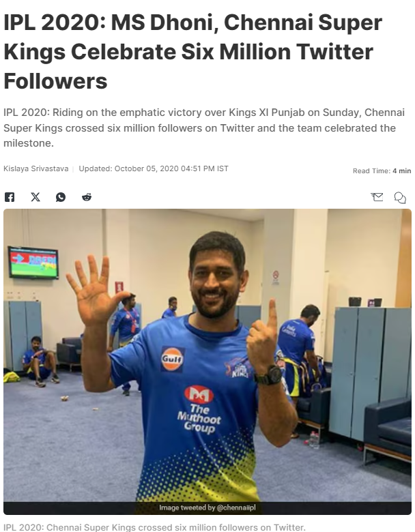Image resolution: width=415 pixels, height=532 pixels.
Task: Click the TV screen in the photo
Action: click(33, 263)
